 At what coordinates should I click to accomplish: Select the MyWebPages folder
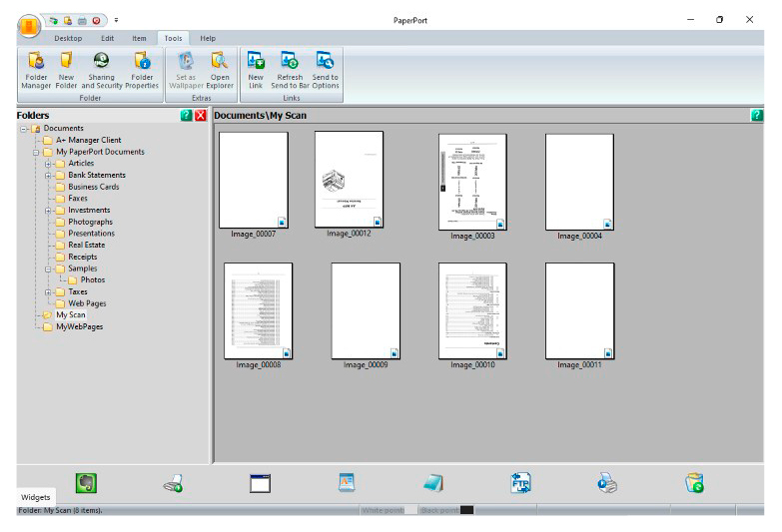coord(79,327)
